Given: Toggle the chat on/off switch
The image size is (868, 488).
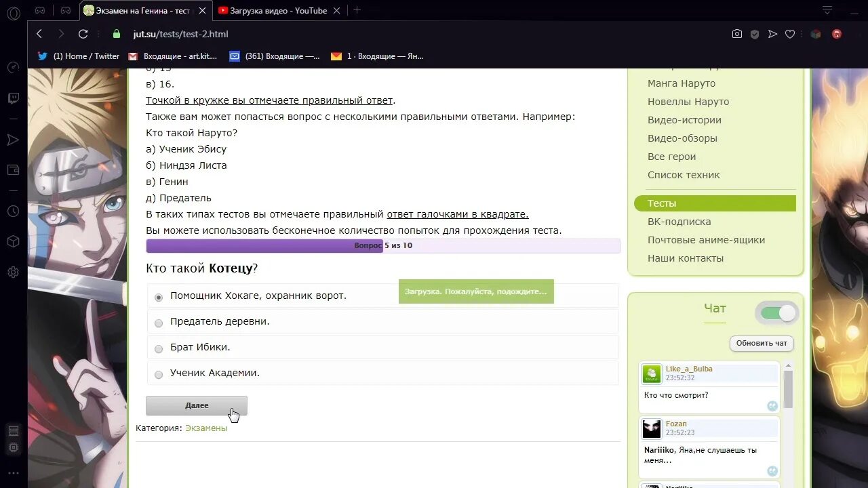Looking at the screenshot, I should pyautogui.click(x=777, y=313).
